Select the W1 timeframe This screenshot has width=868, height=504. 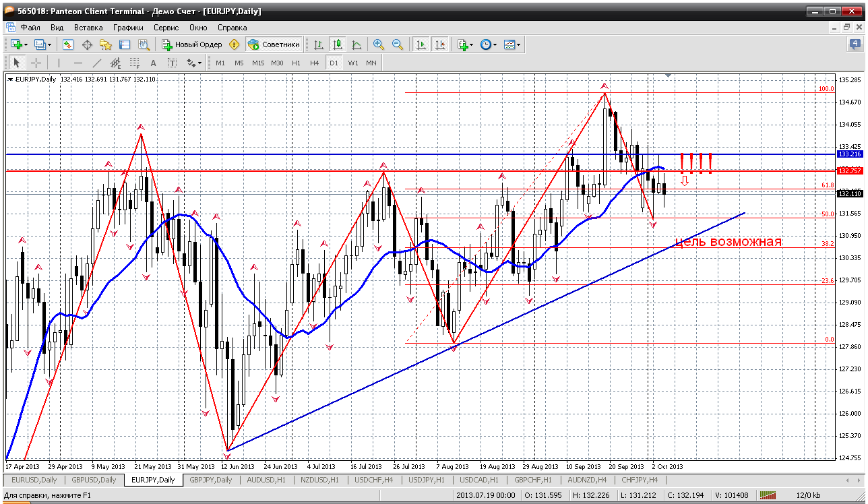coord(352,63)
